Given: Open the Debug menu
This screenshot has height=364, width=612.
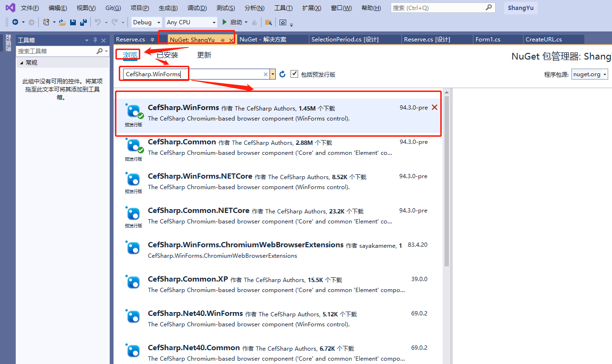Looking at the screenshot, I should (x=197, y=8).
